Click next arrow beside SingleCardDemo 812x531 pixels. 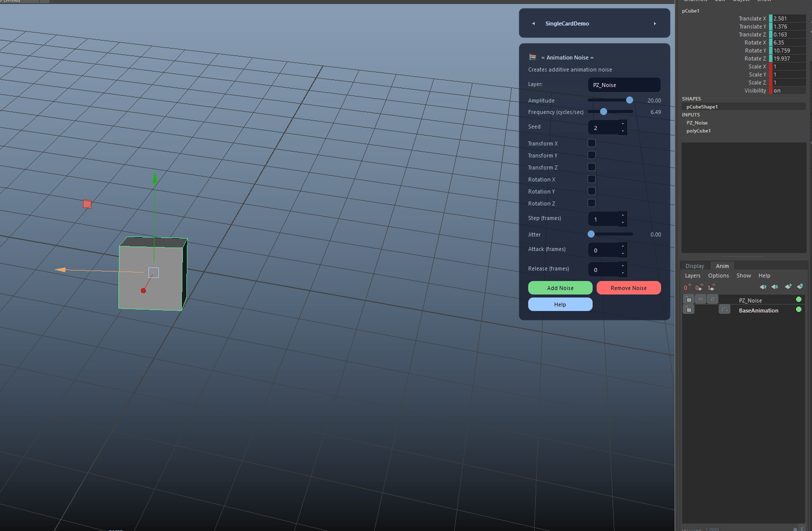coord(655,23)
